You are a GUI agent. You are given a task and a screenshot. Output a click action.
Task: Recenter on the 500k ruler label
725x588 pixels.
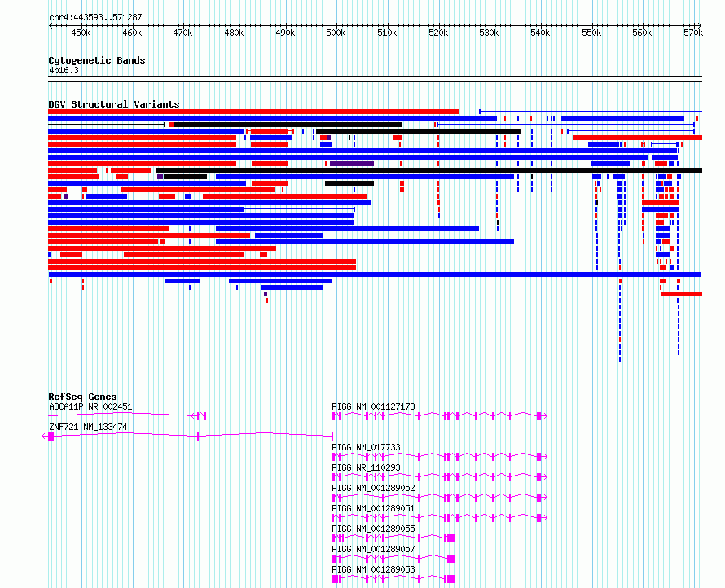tap(336, 33)
